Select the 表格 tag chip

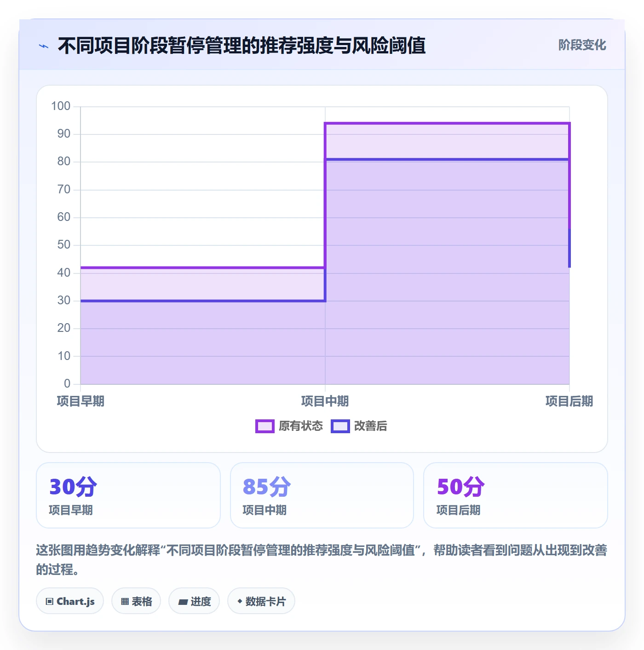pos(136,601)
